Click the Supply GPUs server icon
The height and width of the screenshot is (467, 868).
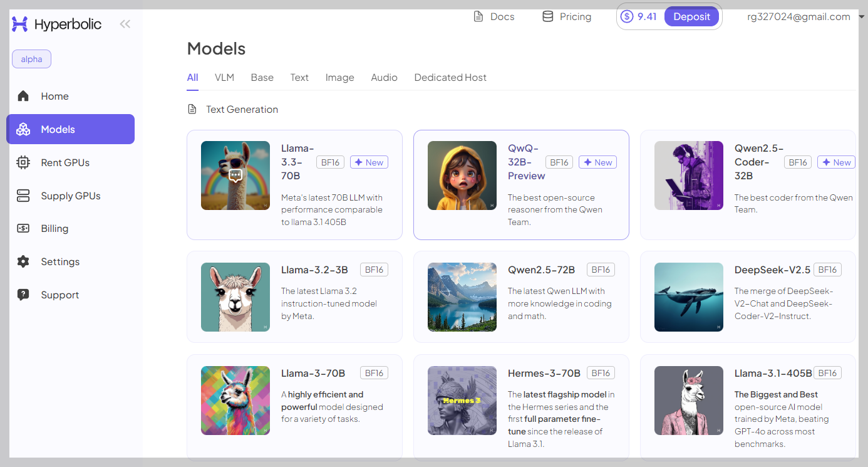click(x=23, y=196)
